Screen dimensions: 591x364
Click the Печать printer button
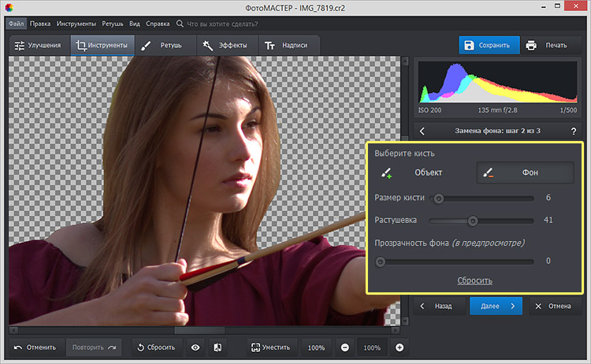546,45
